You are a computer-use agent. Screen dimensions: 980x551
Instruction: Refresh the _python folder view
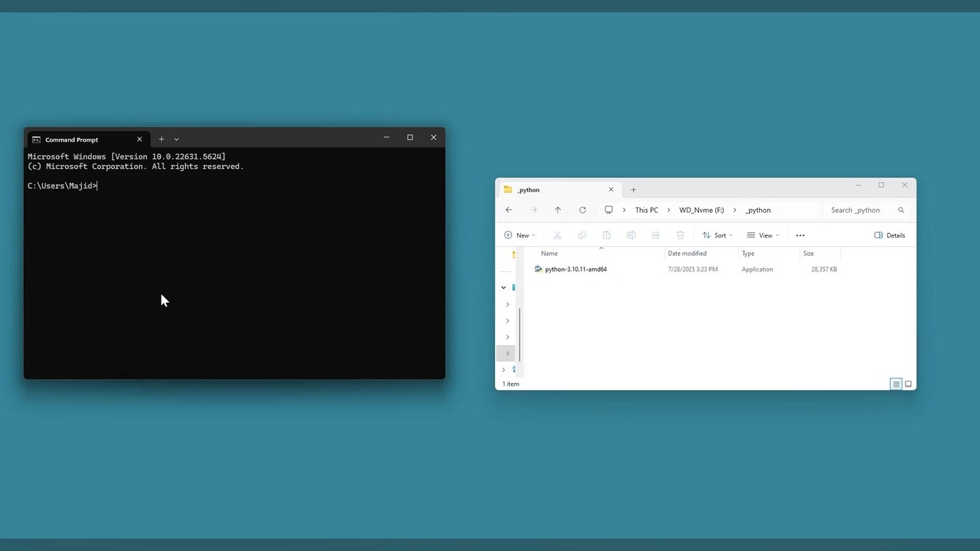click(x=582, y=210)
